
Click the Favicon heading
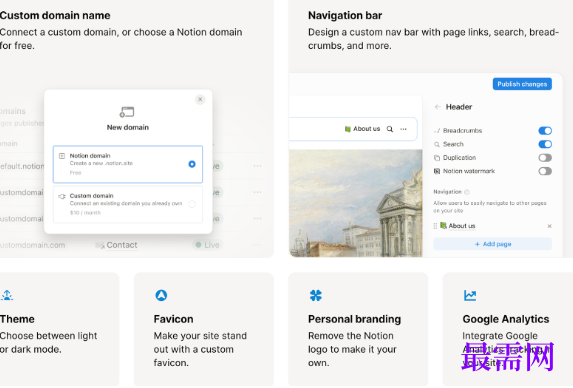click(x=173, y=319)
